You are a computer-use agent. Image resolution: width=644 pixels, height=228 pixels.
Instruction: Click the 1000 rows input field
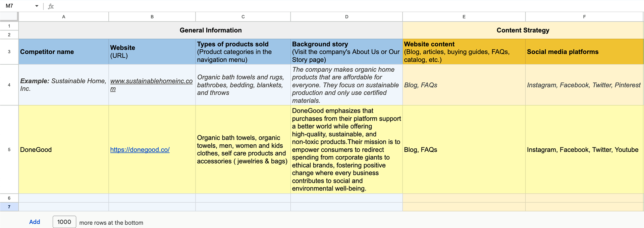(64, 222)
